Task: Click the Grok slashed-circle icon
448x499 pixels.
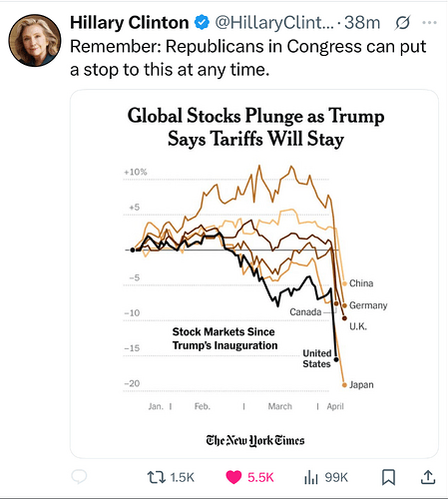Action: [x=402, y=23]
